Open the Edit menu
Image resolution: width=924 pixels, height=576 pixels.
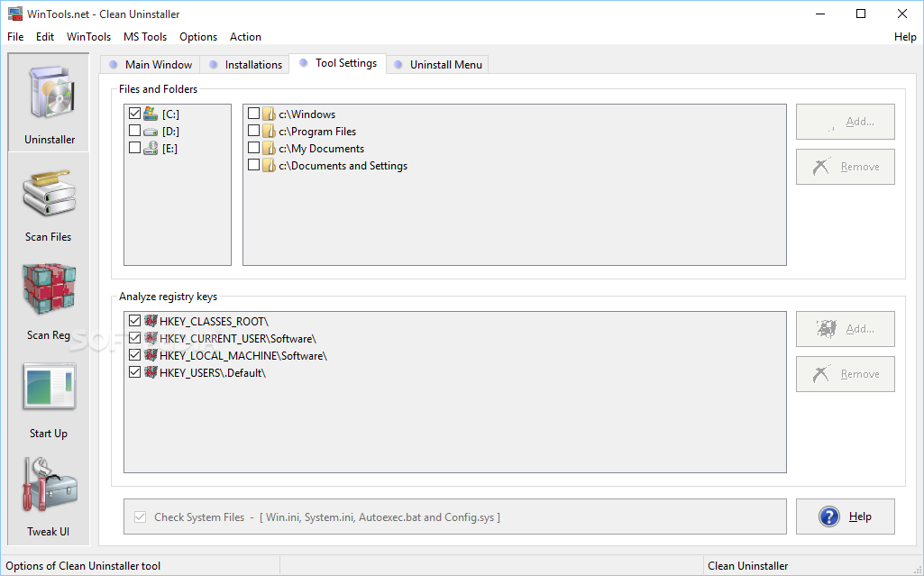(x=45, y=37)
